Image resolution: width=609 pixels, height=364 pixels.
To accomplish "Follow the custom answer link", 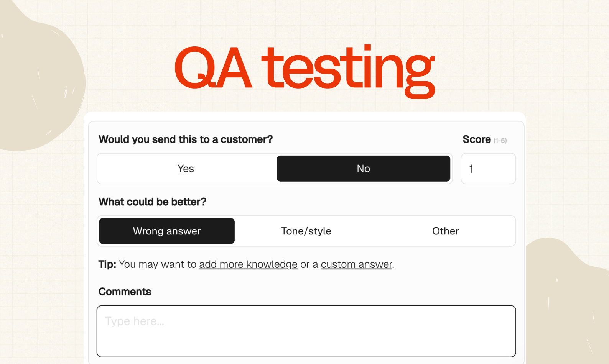I will (356, 264).
